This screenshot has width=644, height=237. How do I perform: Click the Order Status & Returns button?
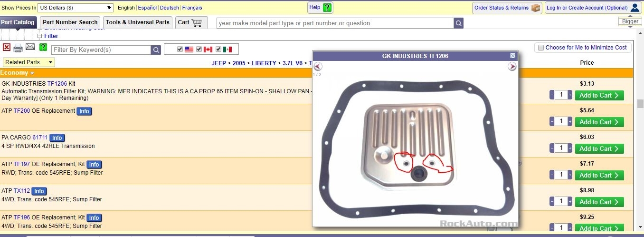pyautogui.click(x=507, y=8)
